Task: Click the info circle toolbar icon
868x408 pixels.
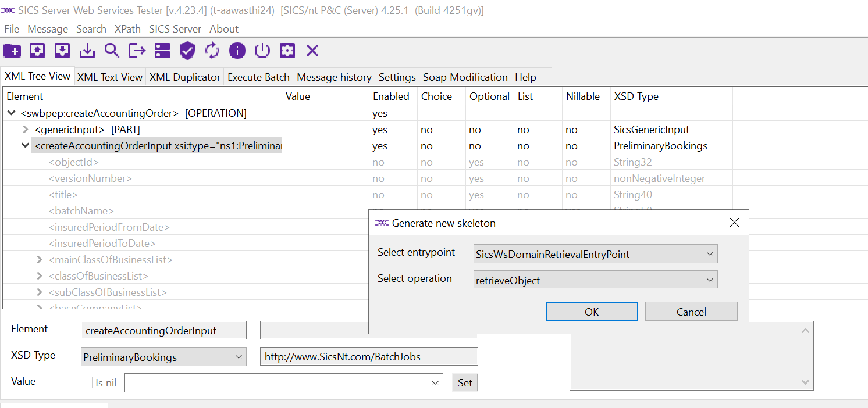Action: click(x=237, y=51)
